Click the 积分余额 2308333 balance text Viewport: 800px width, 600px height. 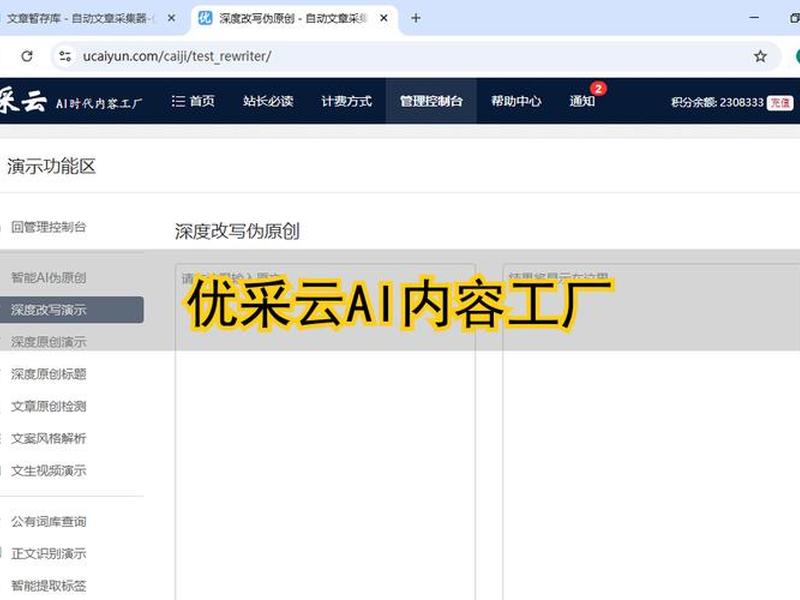pyautogui.click(x=717, y=103)
